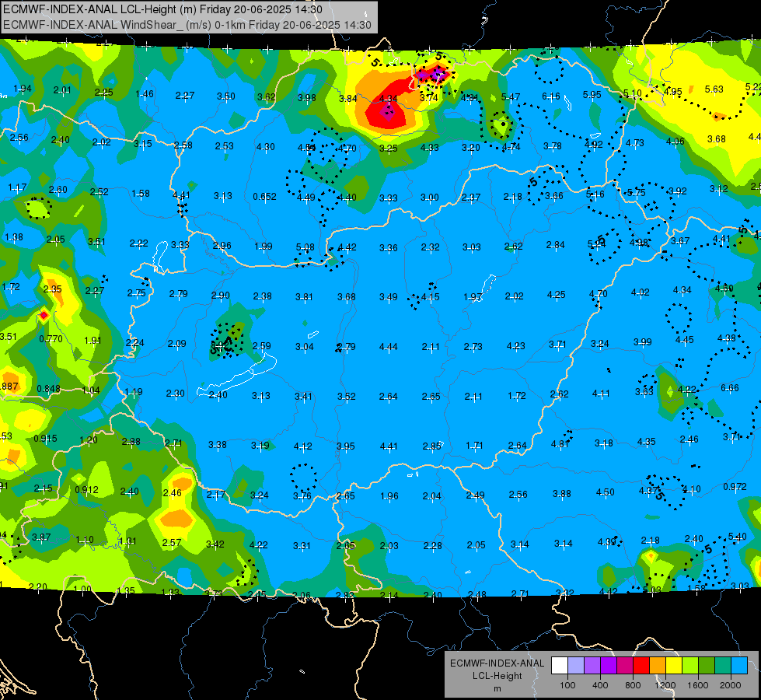Click the wind shear value '4.50'
This screenshot has height=700, width=761.
pyautogui.click(x=606, y=492)
